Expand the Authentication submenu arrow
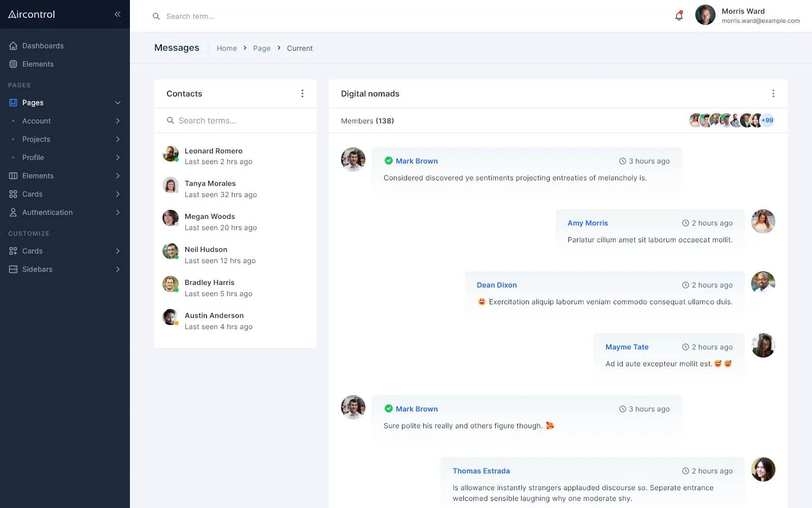This screenshot has height=508, width=812. 118,212
